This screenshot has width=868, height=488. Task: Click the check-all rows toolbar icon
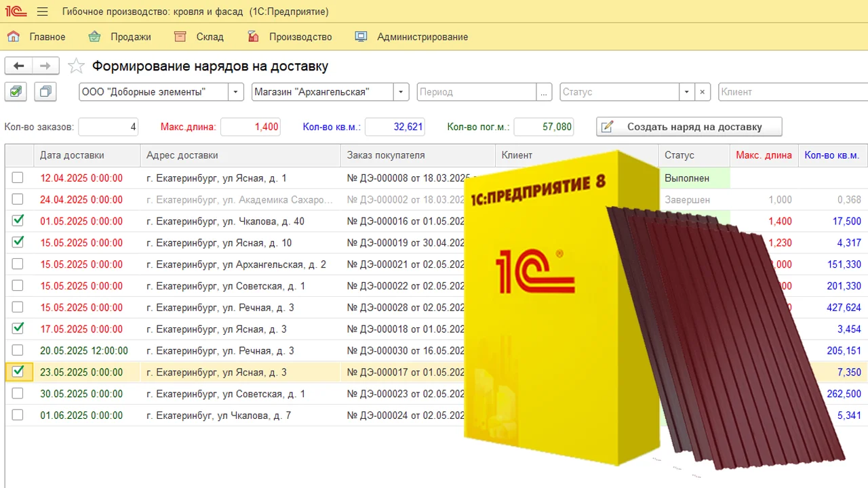tap(16, 91)
